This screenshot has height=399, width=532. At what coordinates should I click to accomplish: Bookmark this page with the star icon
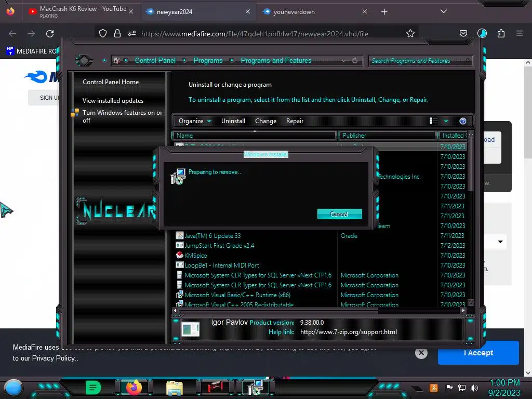[410, 33]
